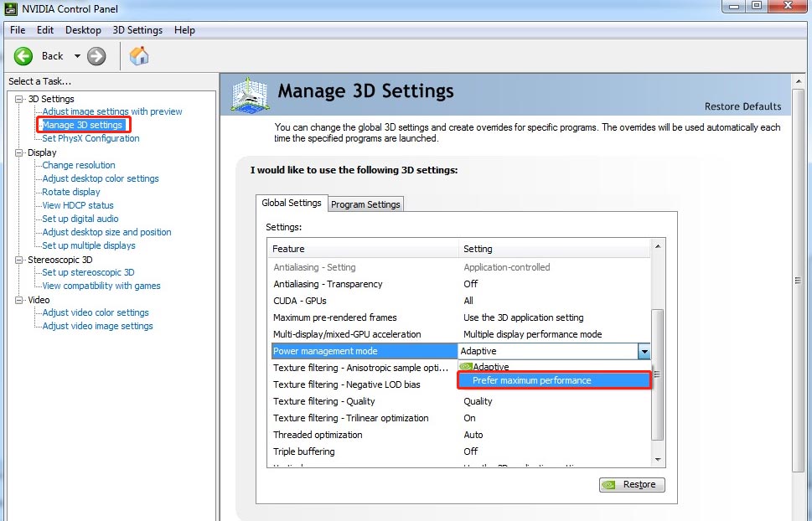Click the NVIDIA home icon in the toolbar
812x521 pixels.
click(138, 55)
